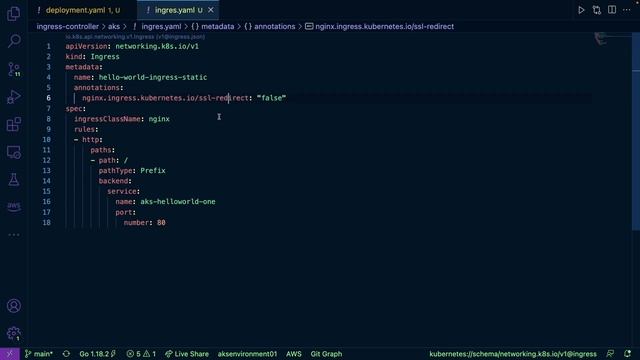Click 'kind: Ingress' line
This screenshot has width=640, height=360.
92,57
